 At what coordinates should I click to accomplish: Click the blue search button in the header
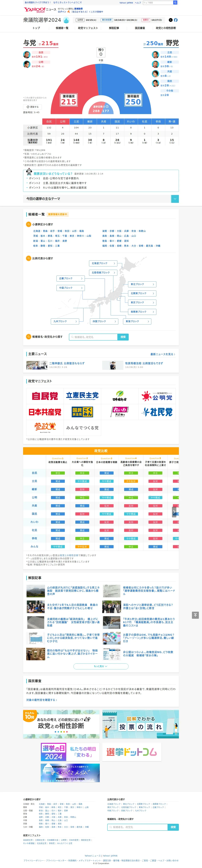click(x=175, y=3)
